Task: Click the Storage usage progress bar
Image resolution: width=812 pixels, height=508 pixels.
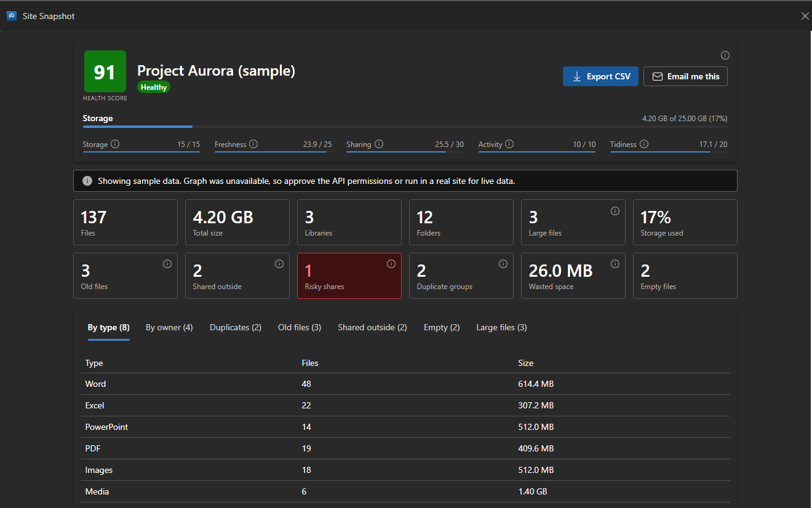Action: pos(405,127)
